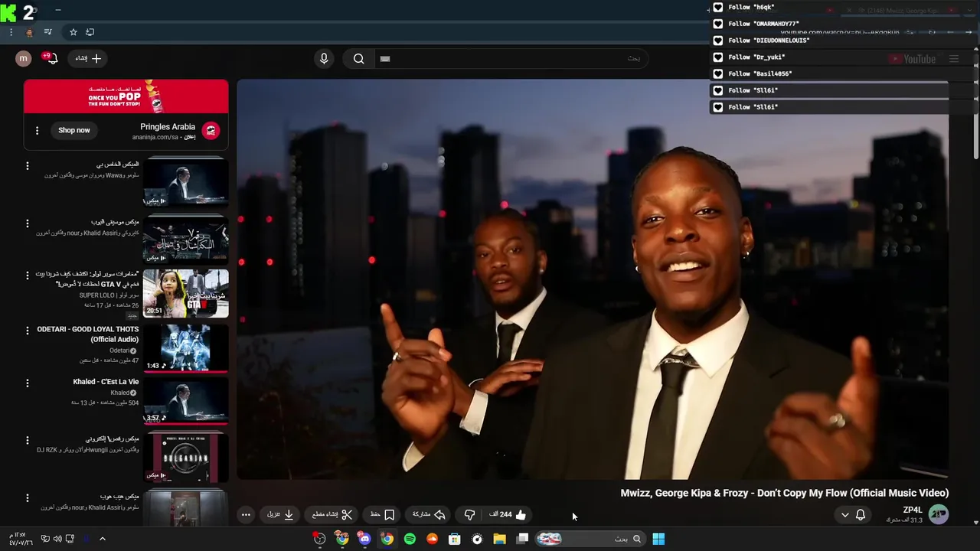The image size is (980, 551).
Task: Expand the taskbar hidden icons chevron
Action: pyautogui.click(x=102, y=539)
